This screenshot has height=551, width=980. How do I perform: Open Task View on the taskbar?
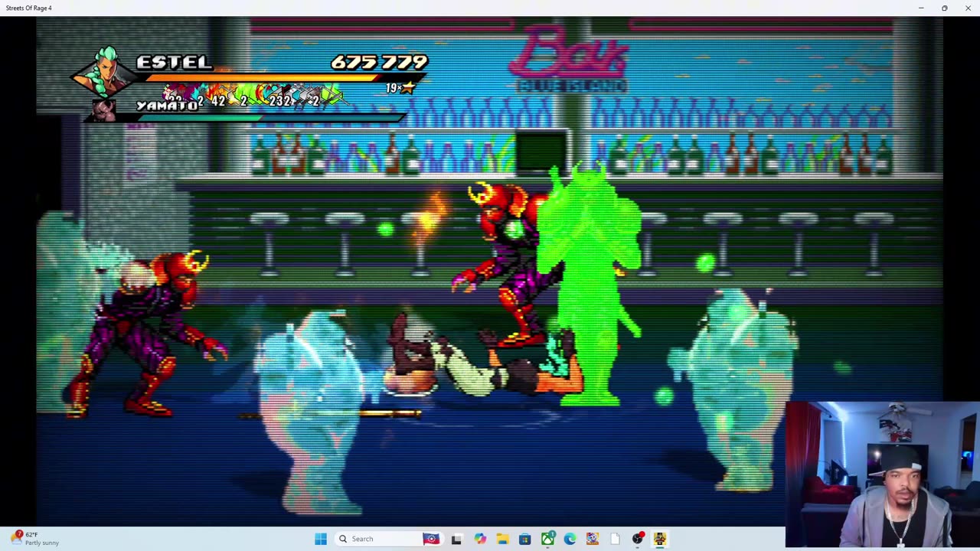click(456, 539)
